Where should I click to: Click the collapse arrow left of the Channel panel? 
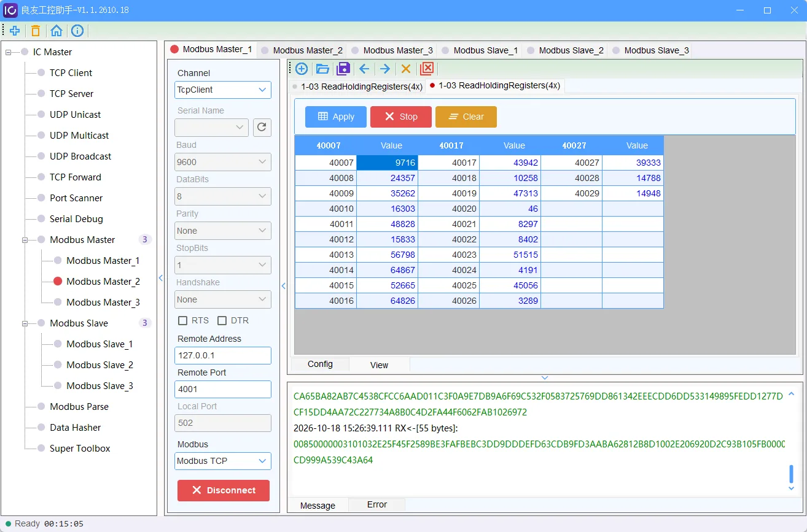click(161, 278)
